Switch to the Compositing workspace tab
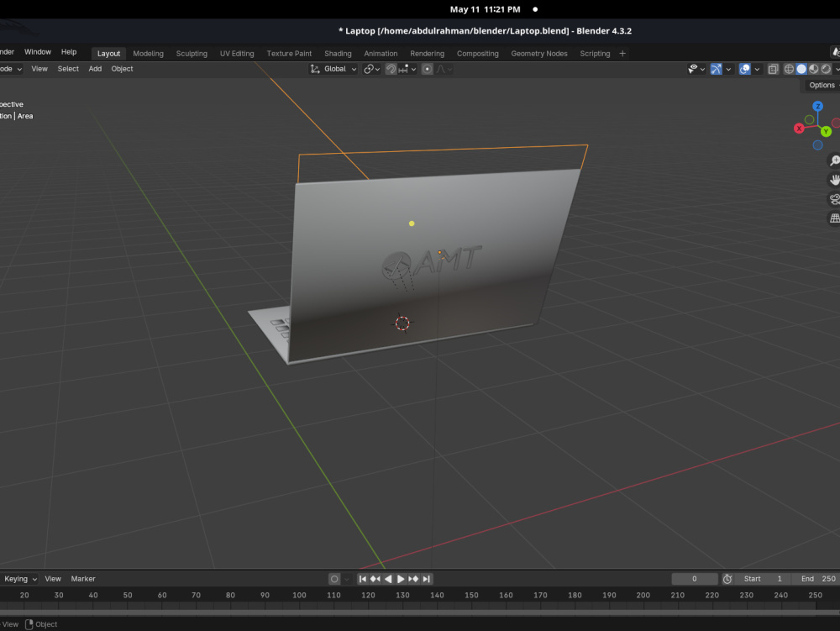Image resolution: width=840 pixels, height=631 pixels. (478, 54)
